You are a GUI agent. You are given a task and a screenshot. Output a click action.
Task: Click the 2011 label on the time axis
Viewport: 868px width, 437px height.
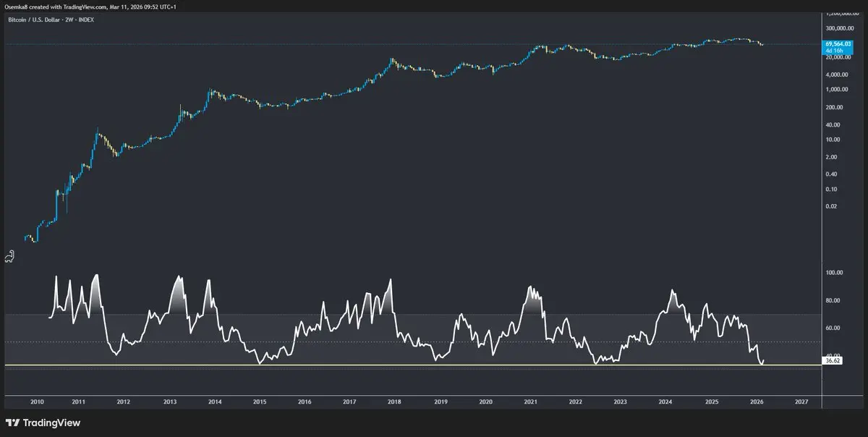click(79, 401)
